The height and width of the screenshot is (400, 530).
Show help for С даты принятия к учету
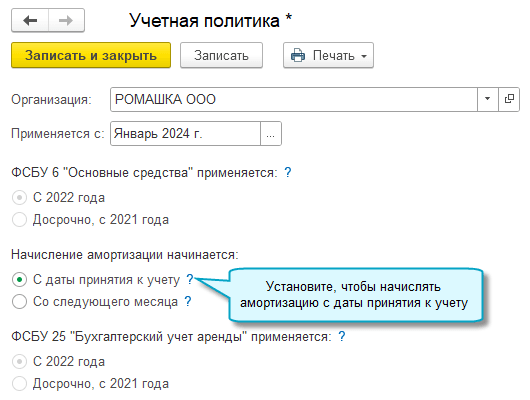[x=190, y=279]
